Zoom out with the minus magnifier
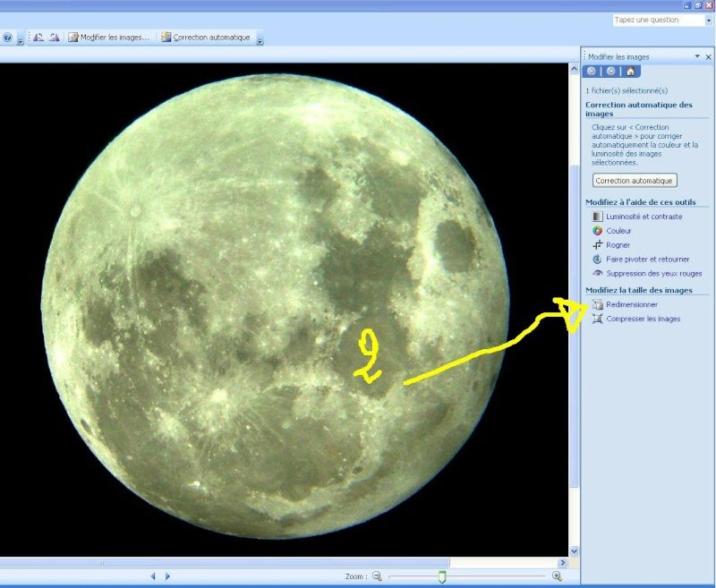This screenshot has width=716, height=588. click(377, 576)
